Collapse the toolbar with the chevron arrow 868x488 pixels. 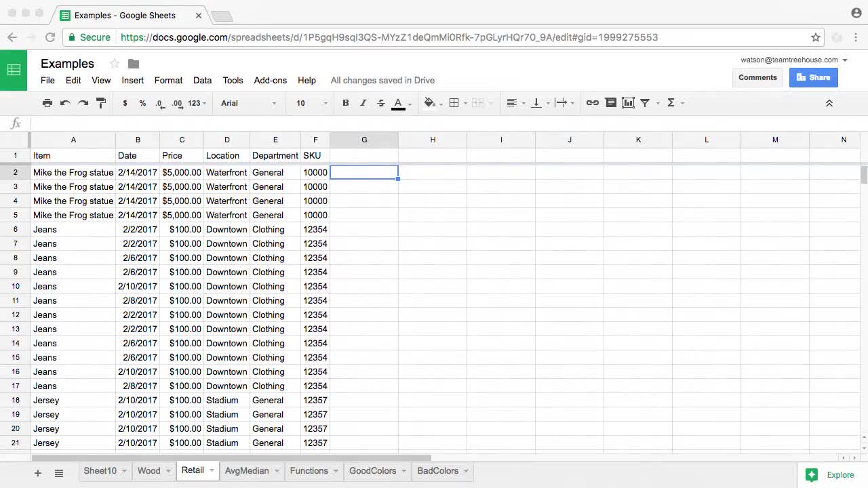tap(829, 102)
